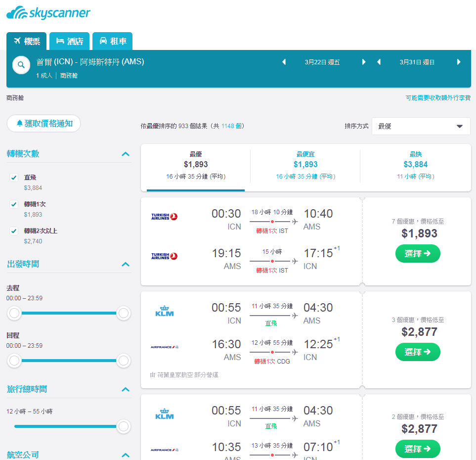
Task: Open 可能需要收取額外行李費 link
Action: 438,98
